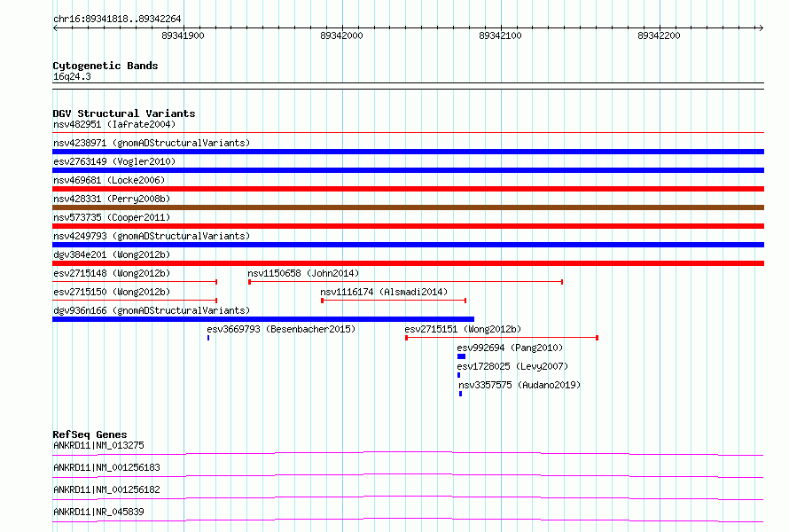Open variant esv2715150 (Wong2012b)
The height and width of the screenshot is (532, 789).
coord(112,292)
